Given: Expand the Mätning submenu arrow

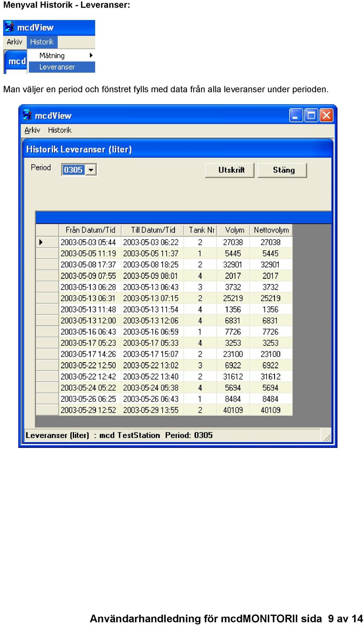Looking at the screenshot, I should [91, 55].
